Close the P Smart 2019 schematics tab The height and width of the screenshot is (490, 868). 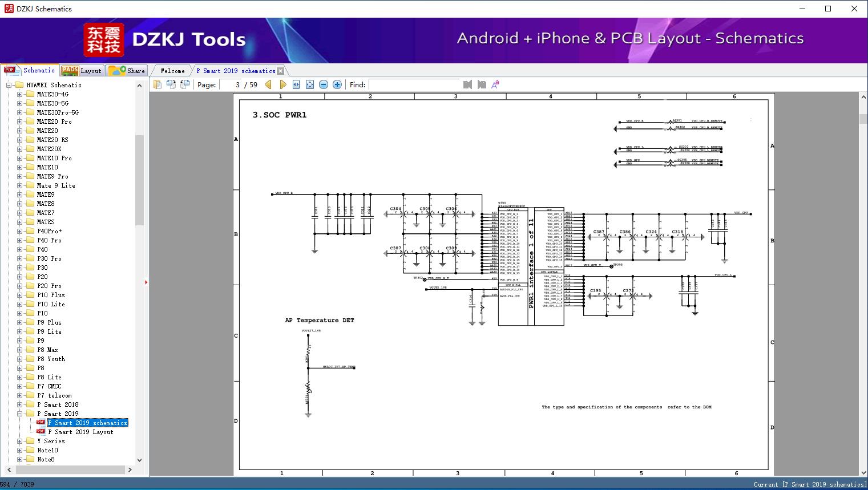(x=280, y=71)
